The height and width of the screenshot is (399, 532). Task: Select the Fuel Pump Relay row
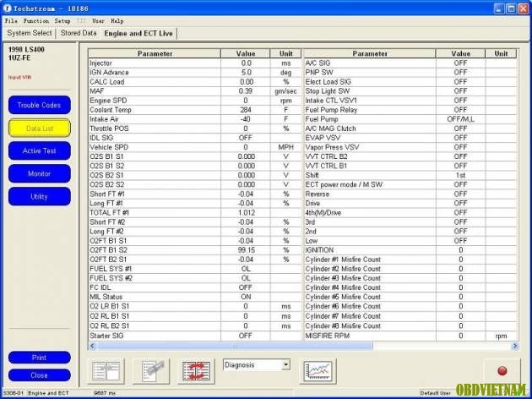tap(410, 110)
